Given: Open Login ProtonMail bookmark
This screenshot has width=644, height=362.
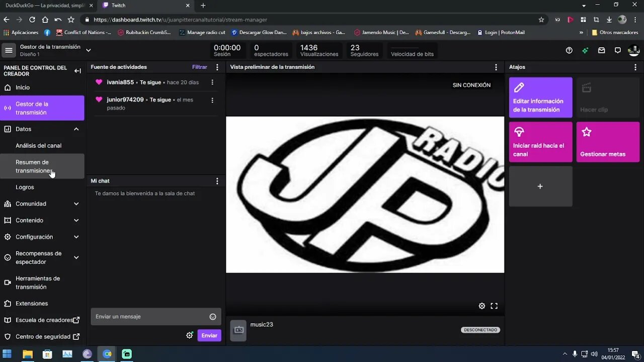Looking at the screenshot, I should [x=500, y=32].
